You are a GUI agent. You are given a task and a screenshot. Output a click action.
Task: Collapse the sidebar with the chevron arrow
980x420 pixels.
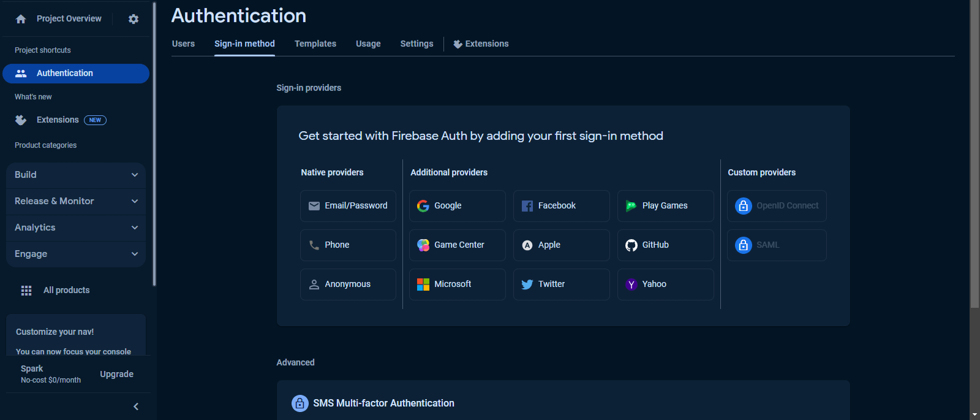coord(136,407)
